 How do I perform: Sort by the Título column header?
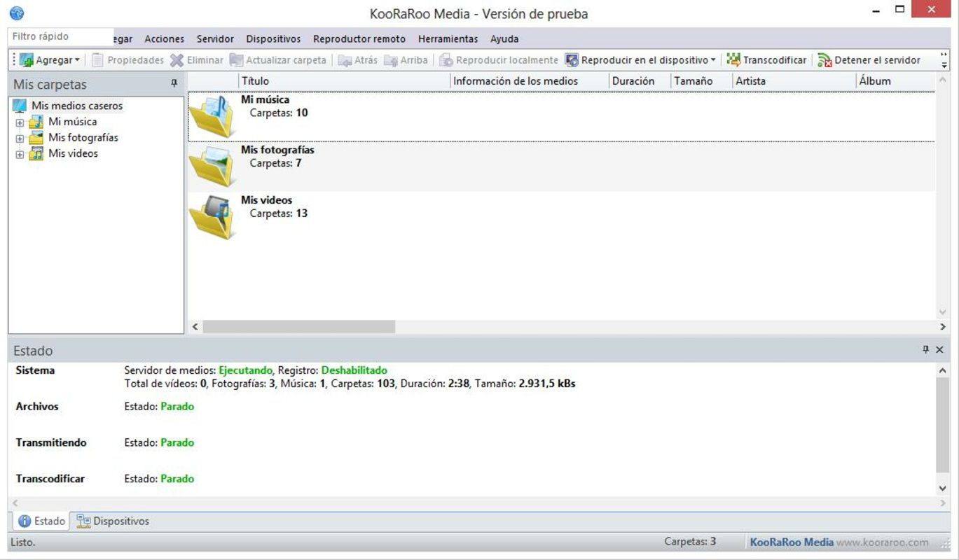[x=344, y=81]
